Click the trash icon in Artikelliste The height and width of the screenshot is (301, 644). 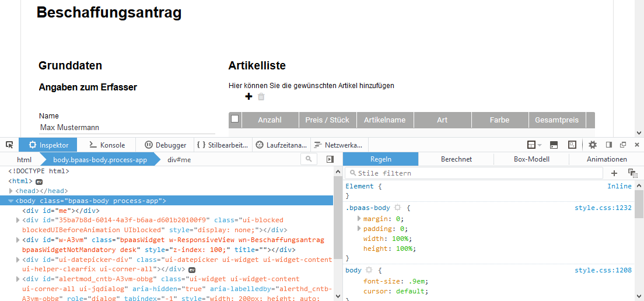point(261,97)
